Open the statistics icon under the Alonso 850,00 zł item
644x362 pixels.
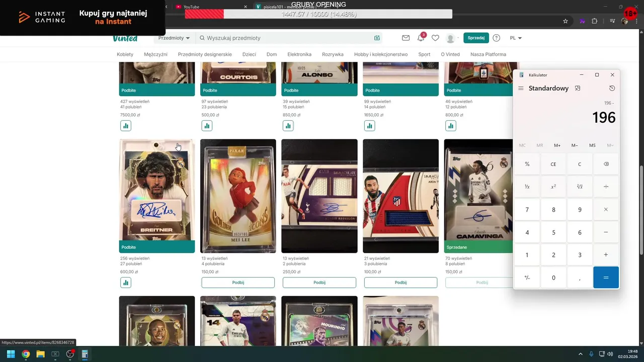pos(288,126)
